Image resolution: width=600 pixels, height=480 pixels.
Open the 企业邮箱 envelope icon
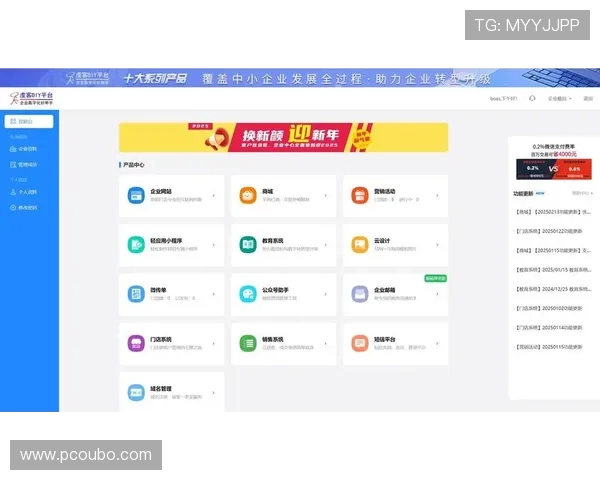tap(360, 294)
